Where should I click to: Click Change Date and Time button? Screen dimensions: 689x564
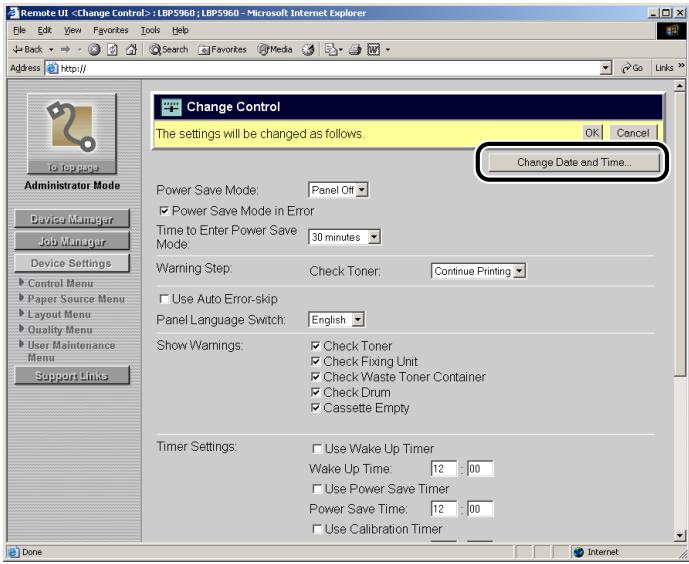click(x=573, y=162)
